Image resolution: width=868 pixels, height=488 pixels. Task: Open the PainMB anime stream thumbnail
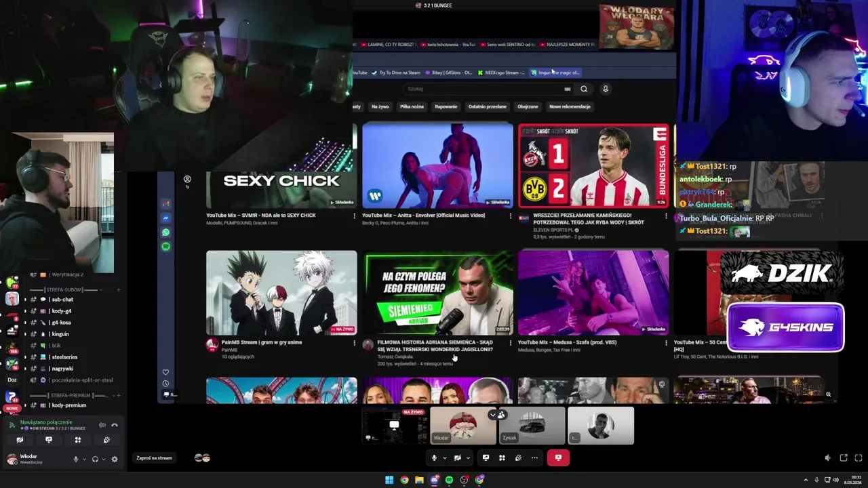[281, 293]
